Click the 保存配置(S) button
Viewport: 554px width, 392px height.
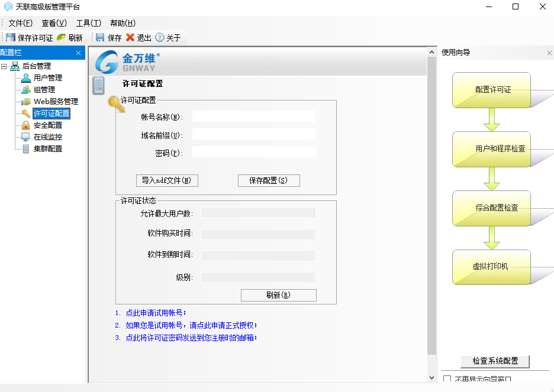tap(269, 180)
